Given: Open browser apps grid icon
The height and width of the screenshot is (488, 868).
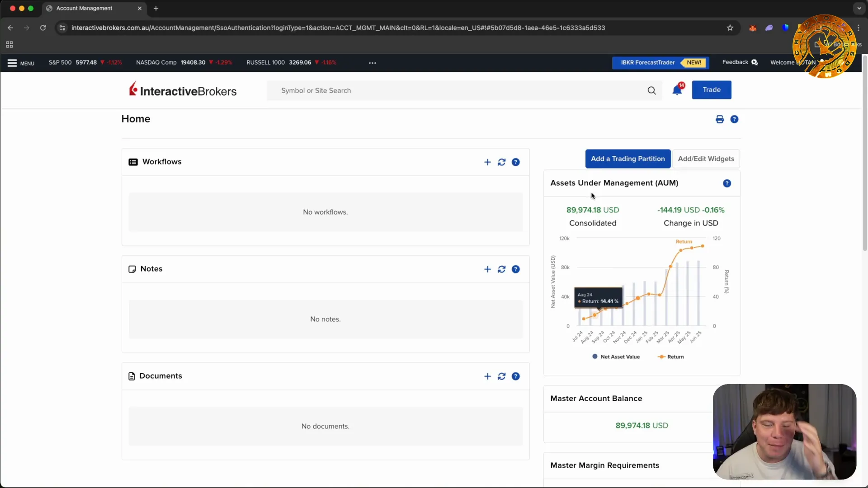Looking at the screenshot, I should point(9,45).
